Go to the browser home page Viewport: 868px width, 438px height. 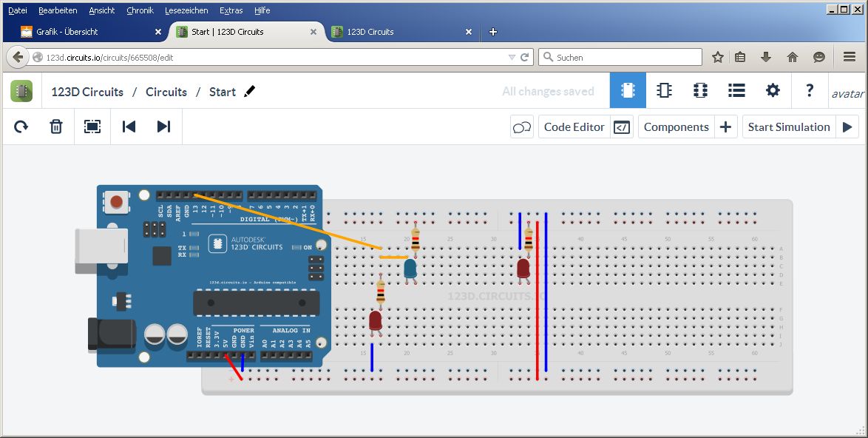coord(793,57)
